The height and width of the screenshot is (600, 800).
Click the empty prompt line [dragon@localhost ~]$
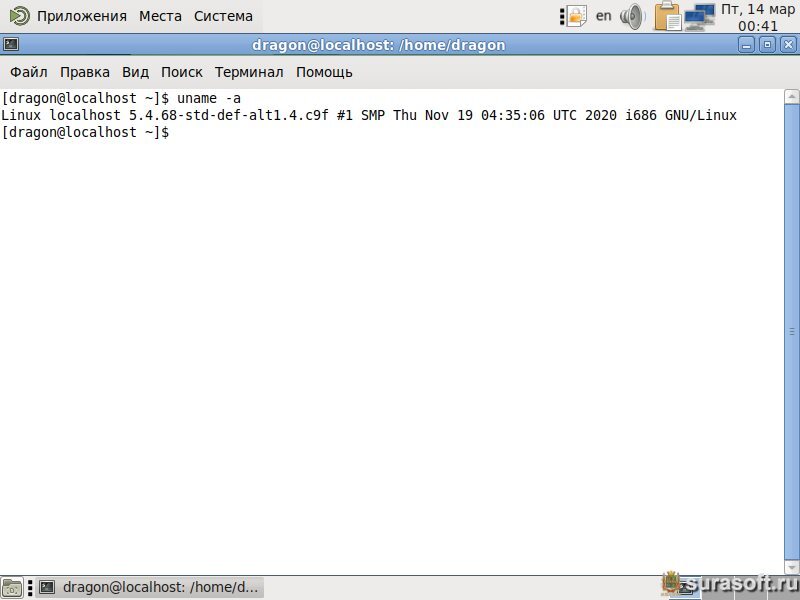pyautogui.click(x=85, y=133)
